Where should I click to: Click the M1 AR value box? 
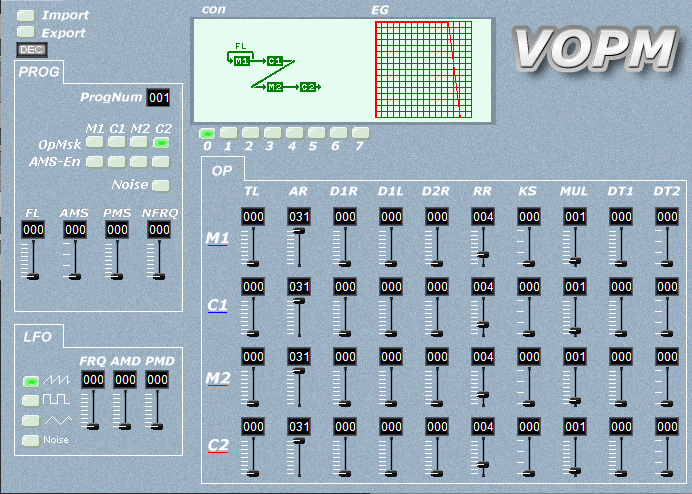[x=299, y=217]
